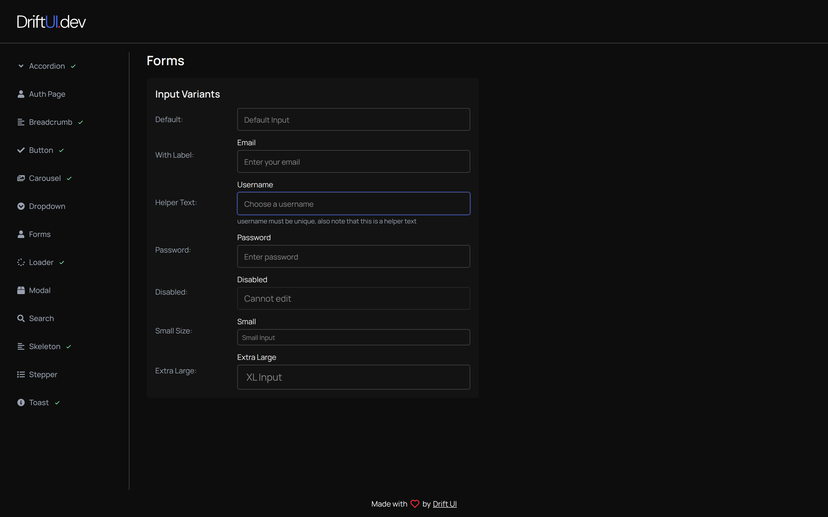
Task: Click the DriftUI.dev logo
Action: click(51, 22)
